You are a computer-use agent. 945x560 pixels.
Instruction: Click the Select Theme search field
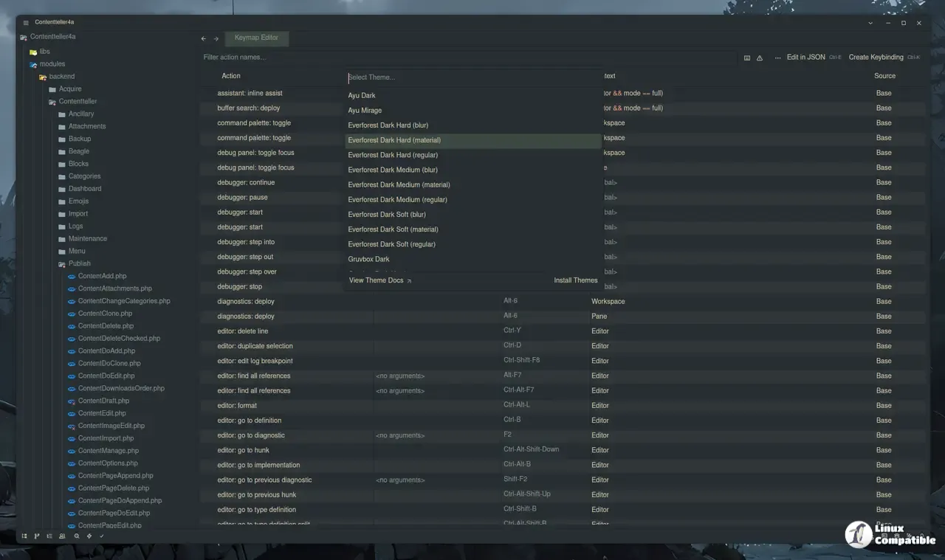pyautogui.click(x=472, y=77)
